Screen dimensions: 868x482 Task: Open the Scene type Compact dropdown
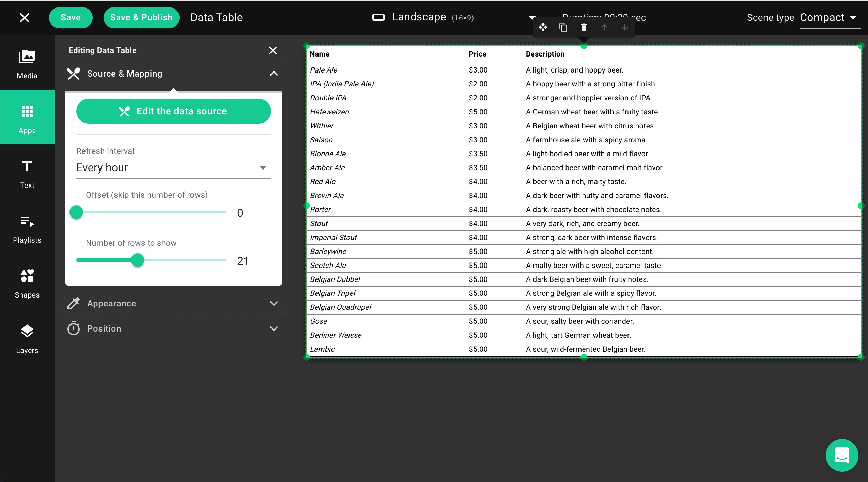828,18
